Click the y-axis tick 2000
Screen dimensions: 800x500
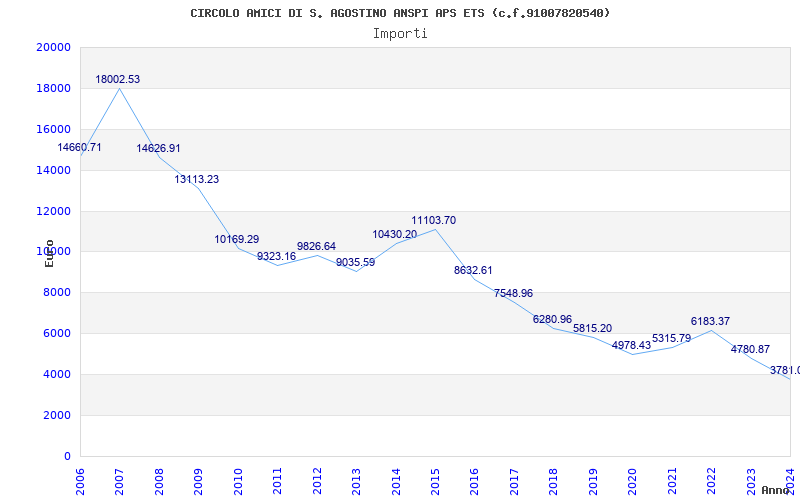click(x=56, y=415)
